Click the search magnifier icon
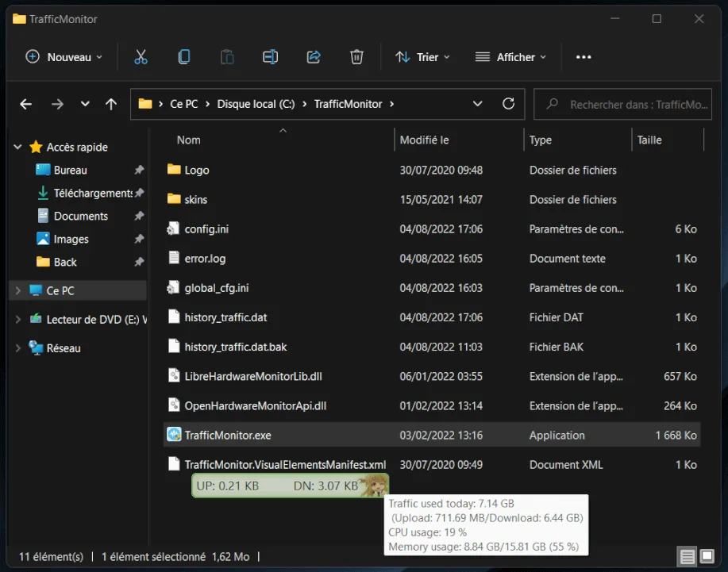The width and height of the screenshot is (728, 572). [552, 104]
